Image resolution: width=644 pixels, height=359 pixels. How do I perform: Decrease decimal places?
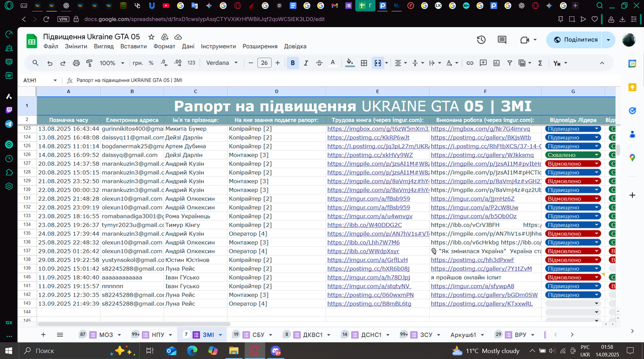(164, 63)
